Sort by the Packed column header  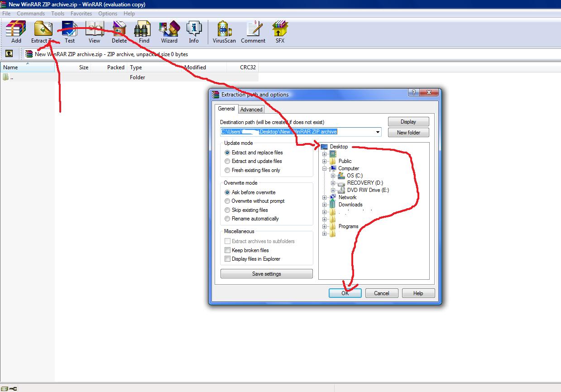point(109,67)
